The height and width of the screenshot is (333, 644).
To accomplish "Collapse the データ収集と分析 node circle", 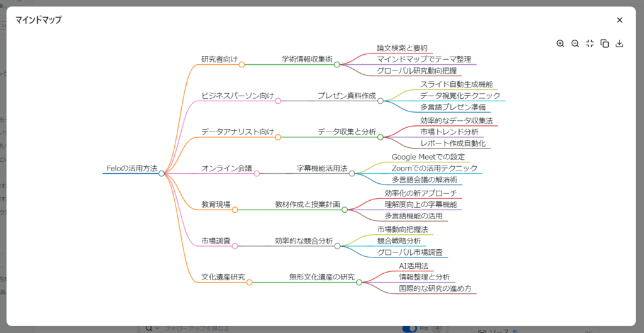I will tap(380, 137).
